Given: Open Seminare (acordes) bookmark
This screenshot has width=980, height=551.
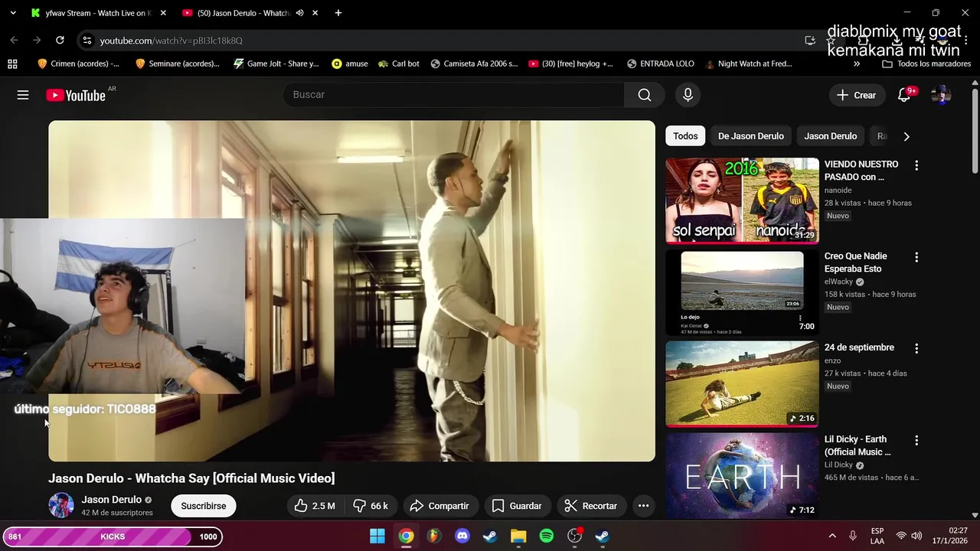Looking at the screenshot, I should tap(177, 64).
